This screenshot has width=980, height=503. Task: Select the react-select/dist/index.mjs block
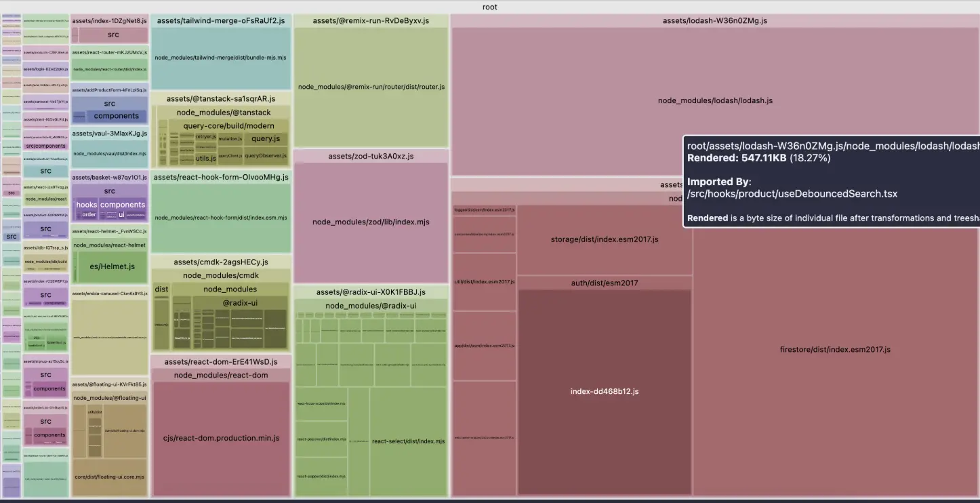point(408,441)
